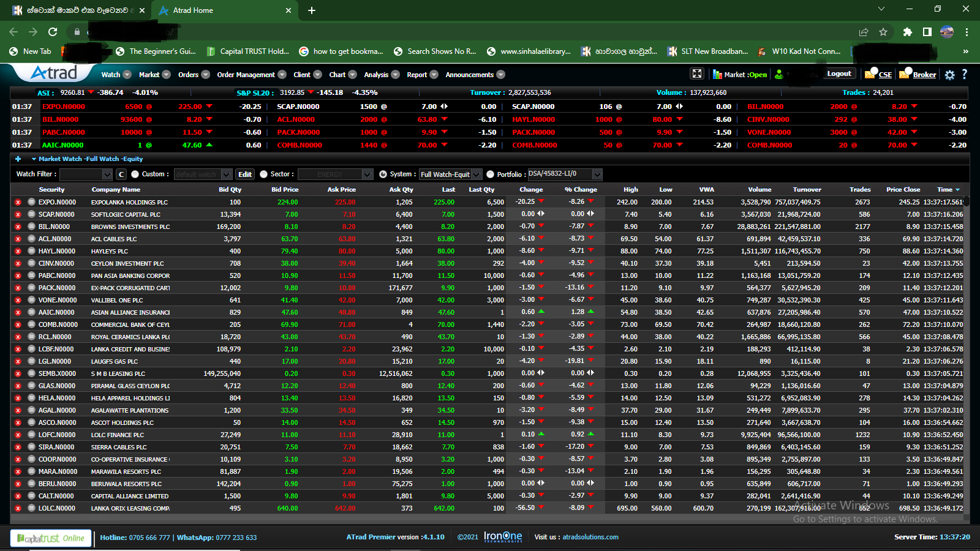Click the capitaltrust Online logo button
980x551 pixels.
click(x=51, y=538)
